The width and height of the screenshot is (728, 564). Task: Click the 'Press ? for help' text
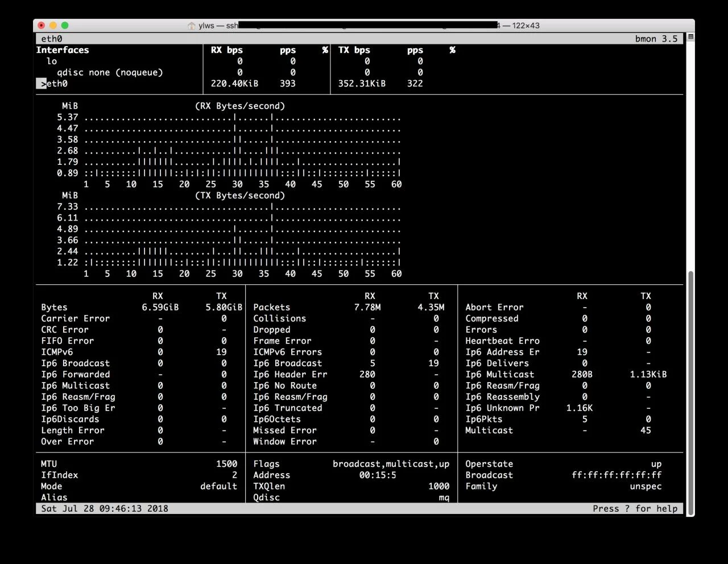point(635,509)
